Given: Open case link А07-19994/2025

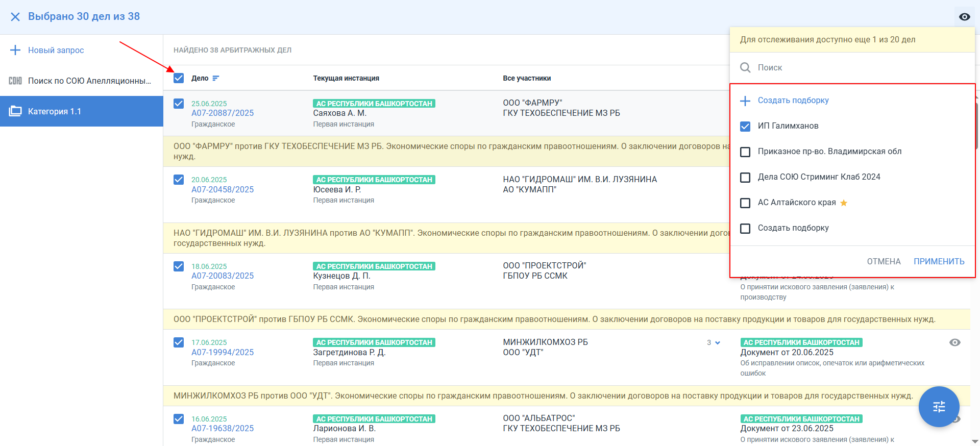Looking at the screenshot, I should click(223, 352).
